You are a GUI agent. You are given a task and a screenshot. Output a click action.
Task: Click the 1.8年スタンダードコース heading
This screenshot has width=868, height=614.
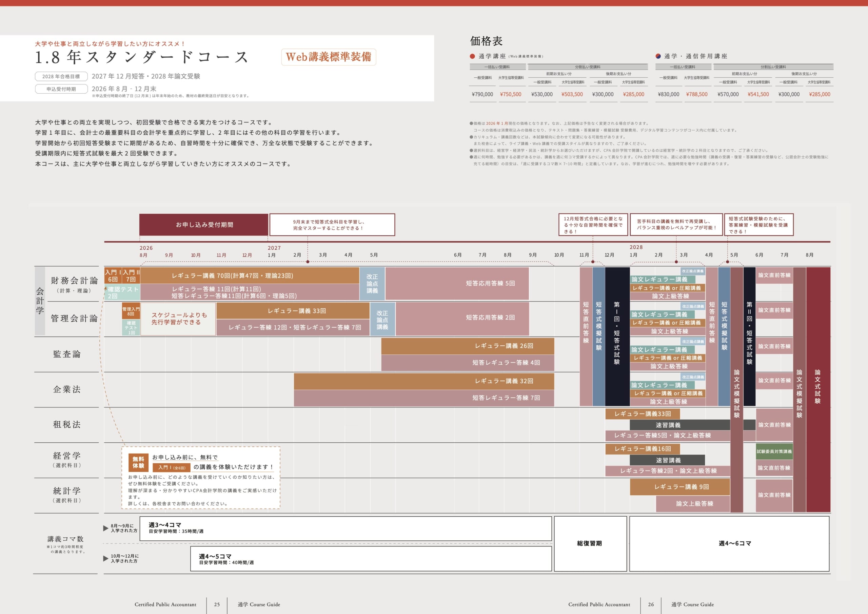[142, 57]
